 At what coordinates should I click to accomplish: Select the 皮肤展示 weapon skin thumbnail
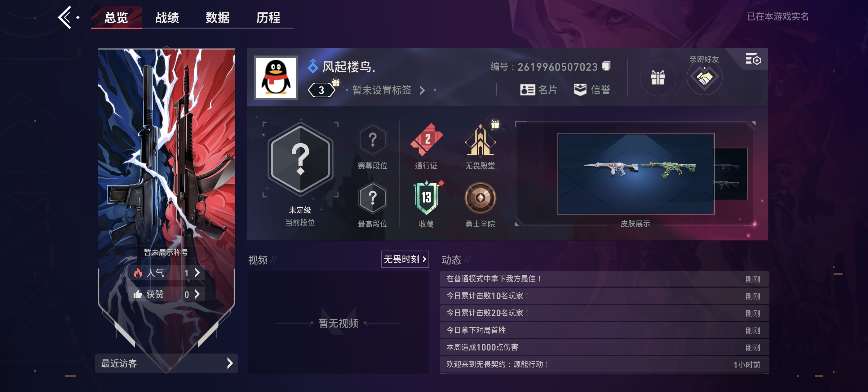coord(635,174)
